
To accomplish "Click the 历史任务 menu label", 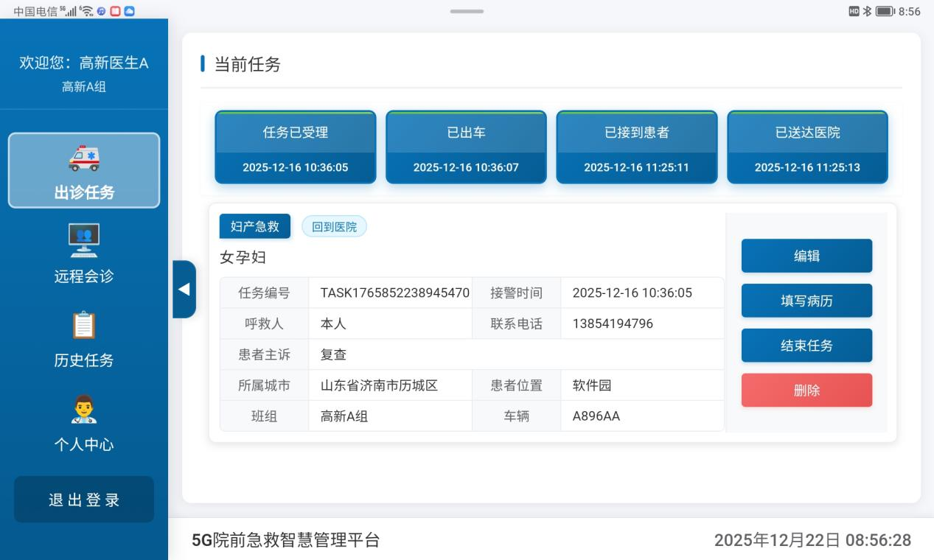I will (x=84, y=360).
